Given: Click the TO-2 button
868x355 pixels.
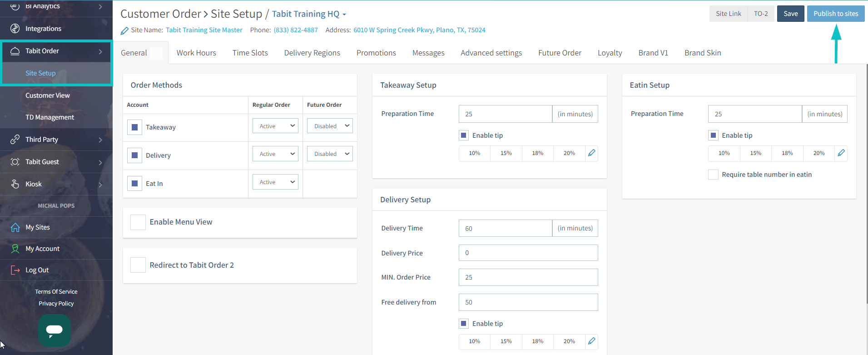Looking at the screenshot, I should click(761, 14).
